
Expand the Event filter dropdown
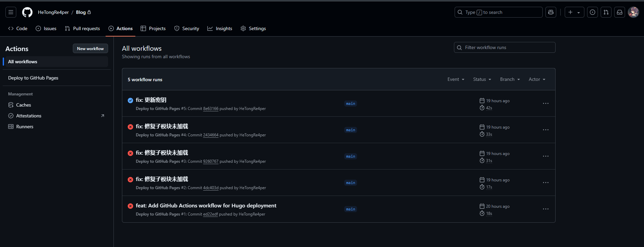[x=456, y=79]
